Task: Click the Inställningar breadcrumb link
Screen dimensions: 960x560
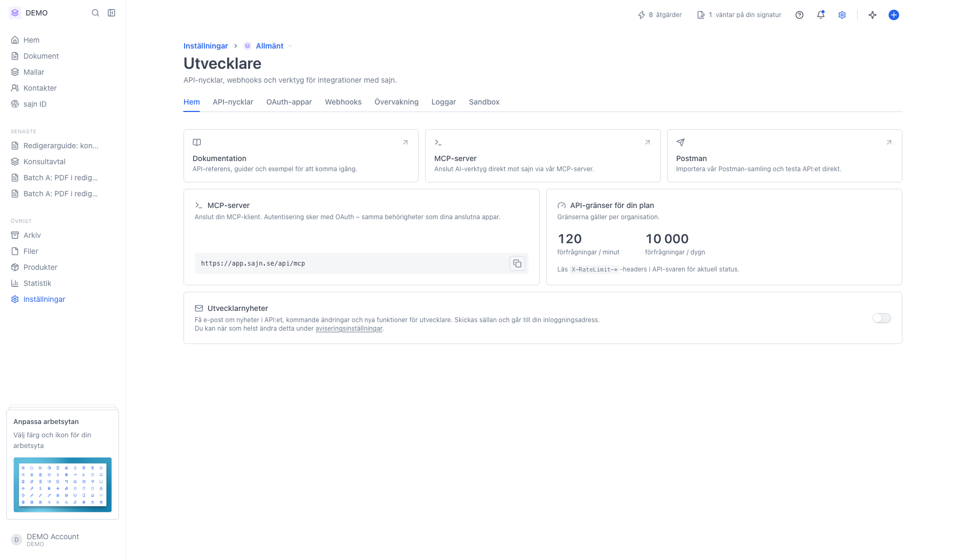Action: click(x=206, y=46)
